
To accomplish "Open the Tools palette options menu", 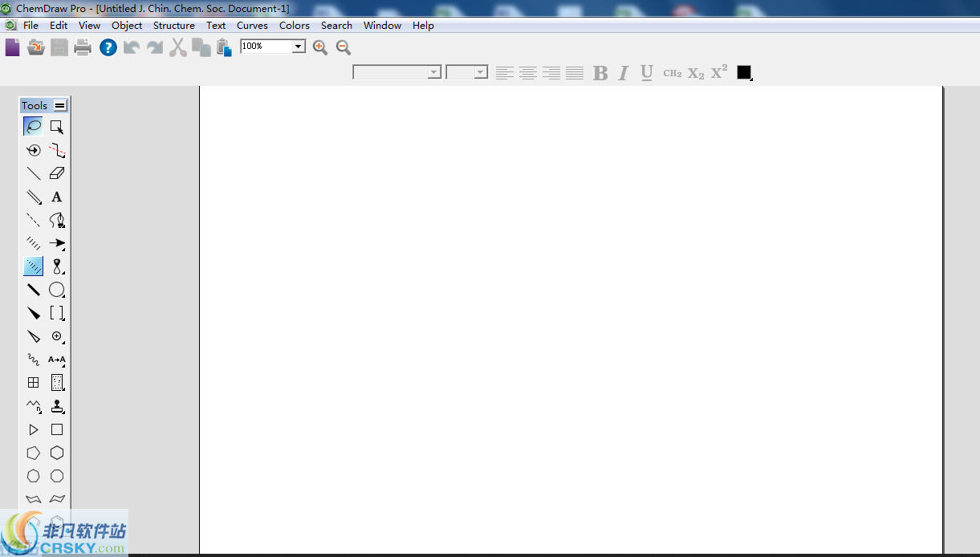I will coord(60,106).
